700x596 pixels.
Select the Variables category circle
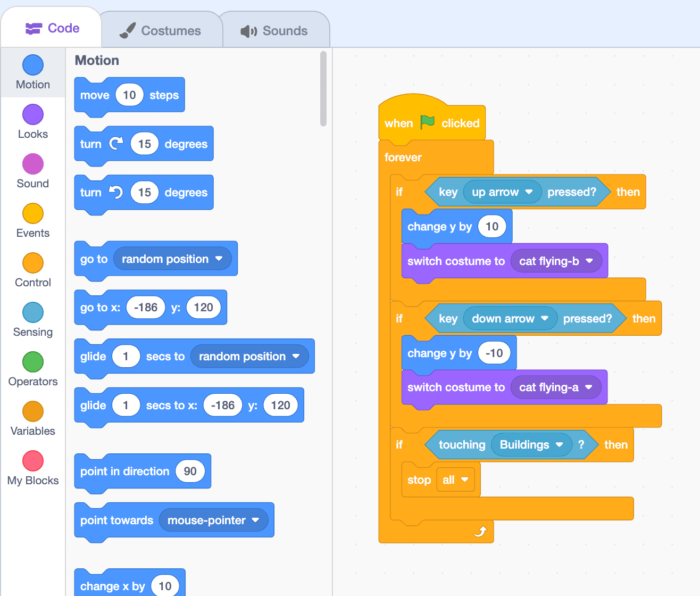click(x=33, y=411)
